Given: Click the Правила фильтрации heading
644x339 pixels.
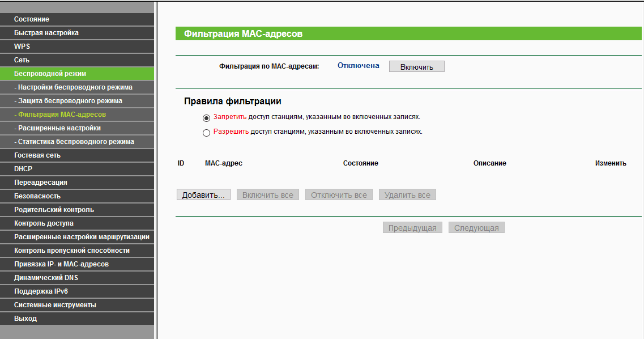Looking at the screenshot, I should click(x=232, y=101).
